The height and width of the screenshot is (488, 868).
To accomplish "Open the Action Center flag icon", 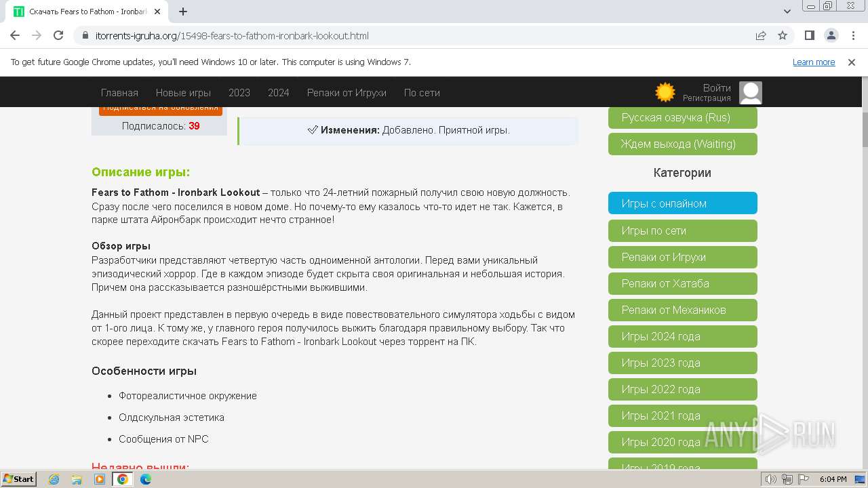I will click(x=803, y=479).
